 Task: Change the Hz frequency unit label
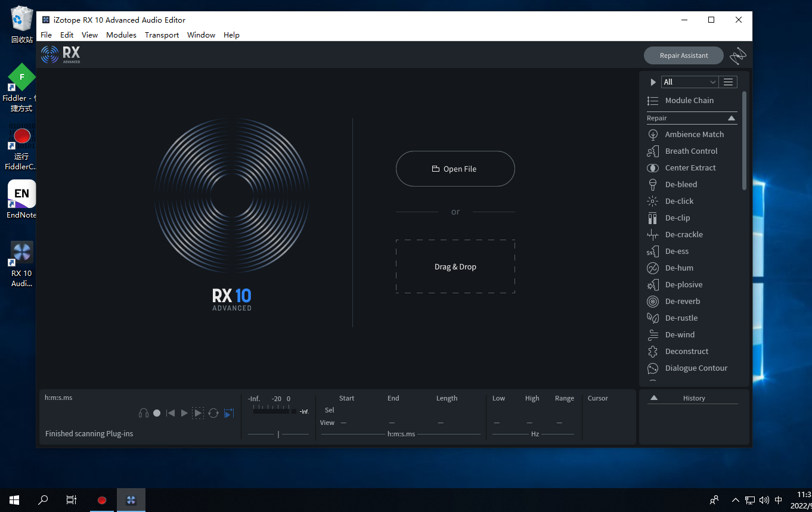click(x=535, y=434)
